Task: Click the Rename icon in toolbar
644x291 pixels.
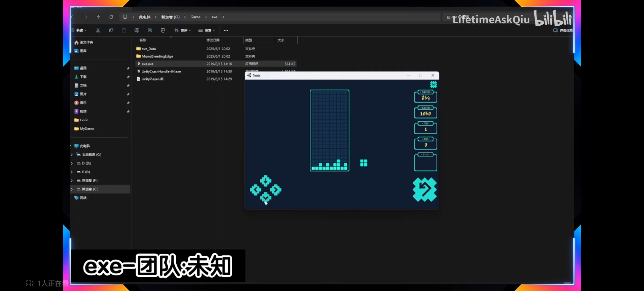Action: pos(137,30)
